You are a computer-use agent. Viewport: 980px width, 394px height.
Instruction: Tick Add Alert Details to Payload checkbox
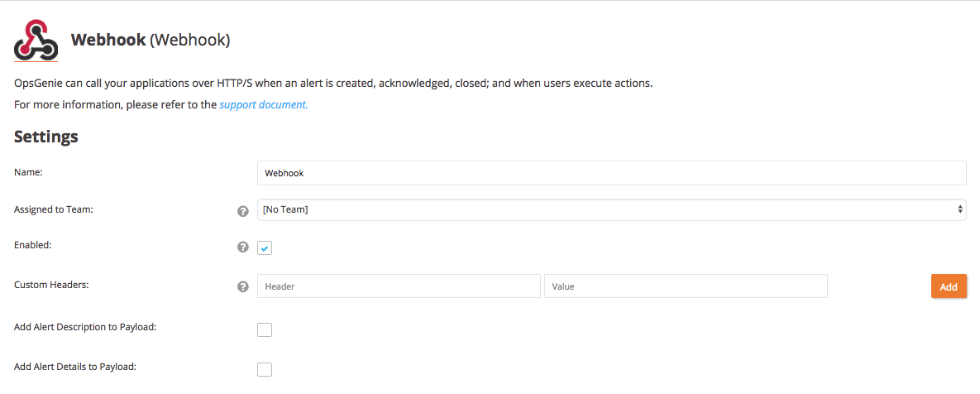pos(265,369)
